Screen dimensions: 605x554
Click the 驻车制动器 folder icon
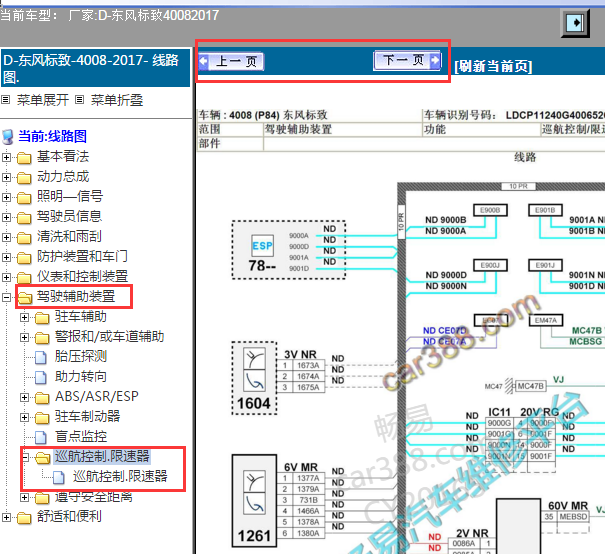click(x=42, y=418)
